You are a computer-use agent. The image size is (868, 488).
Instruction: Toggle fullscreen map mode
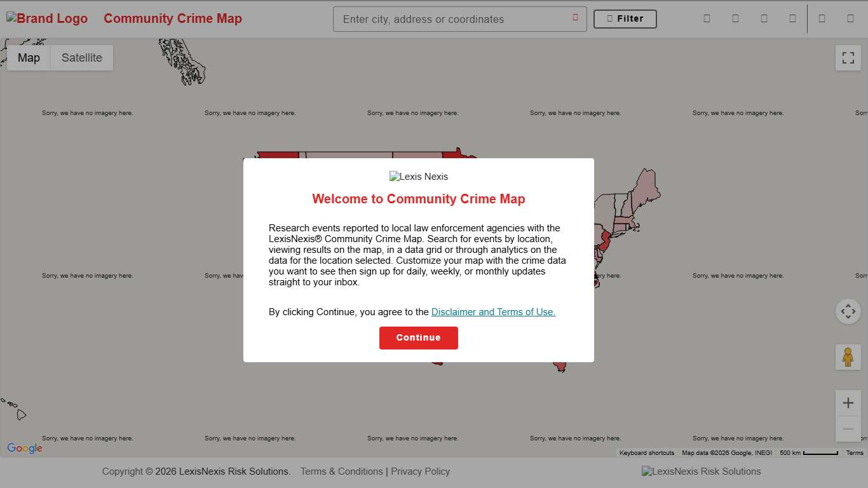coord(848,58)
